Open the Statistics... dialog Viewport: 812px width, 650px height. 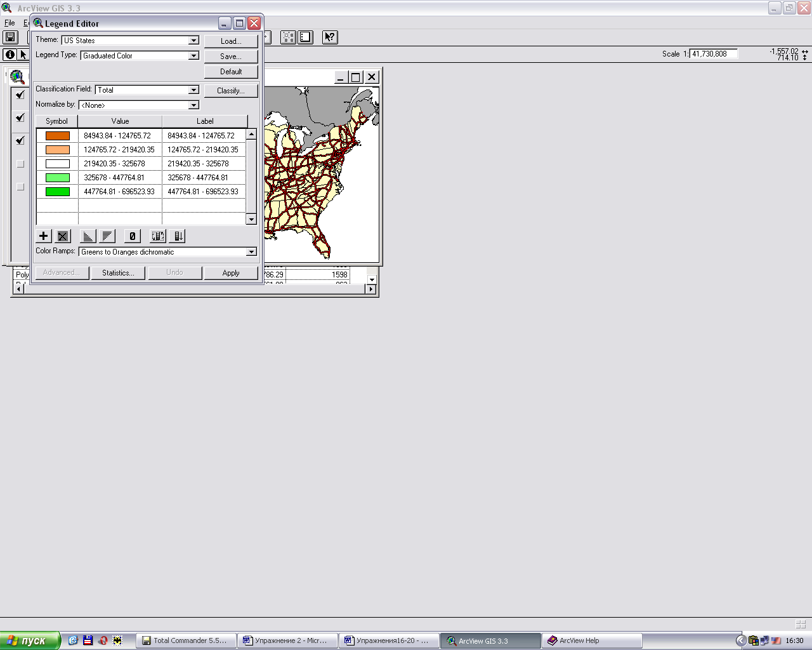(118, 273)
